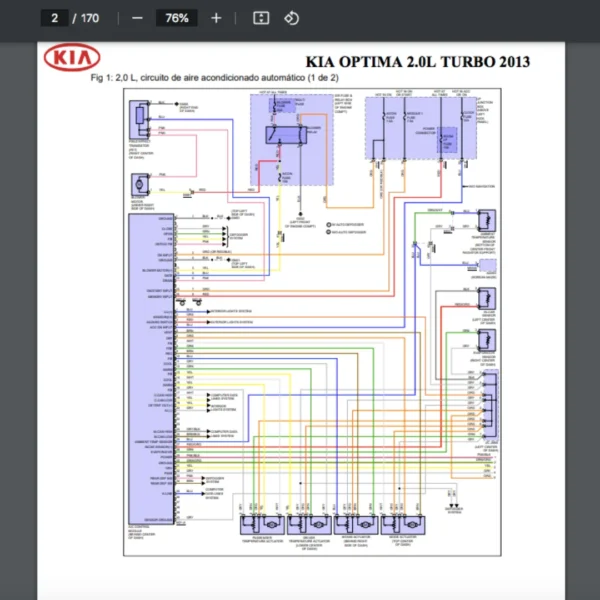Select the 76% zoom level field

pos(177,18)
